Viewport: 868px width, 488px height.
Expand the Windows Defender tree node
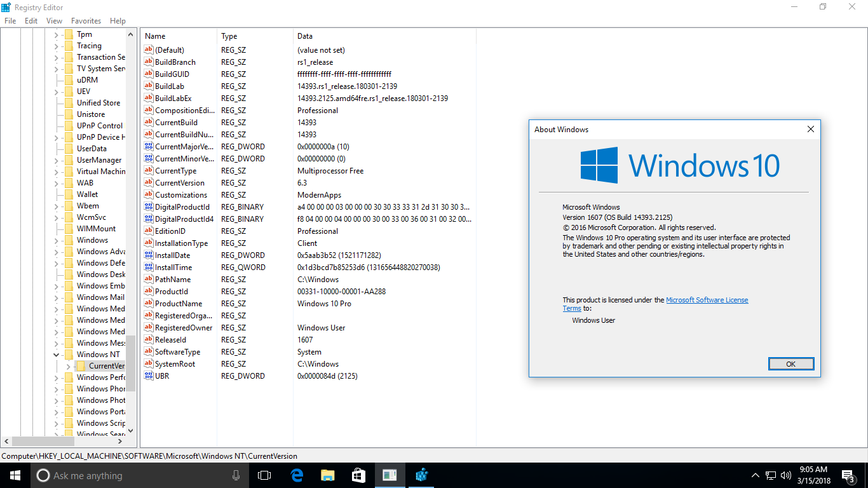56,263
